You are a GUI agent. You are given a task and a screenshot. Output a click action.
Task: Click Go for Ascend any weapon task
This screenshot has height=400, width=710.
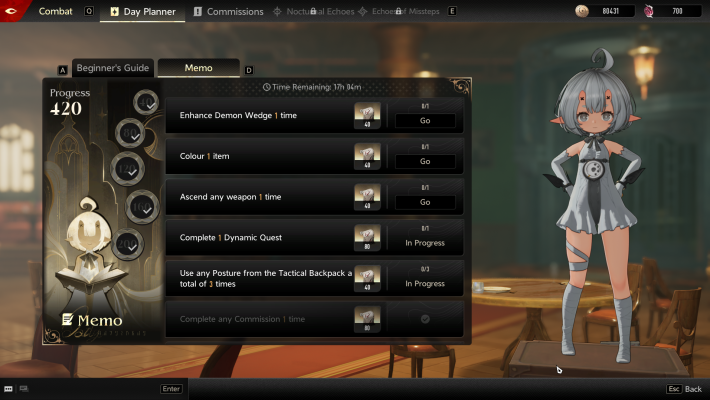point(425,202)
